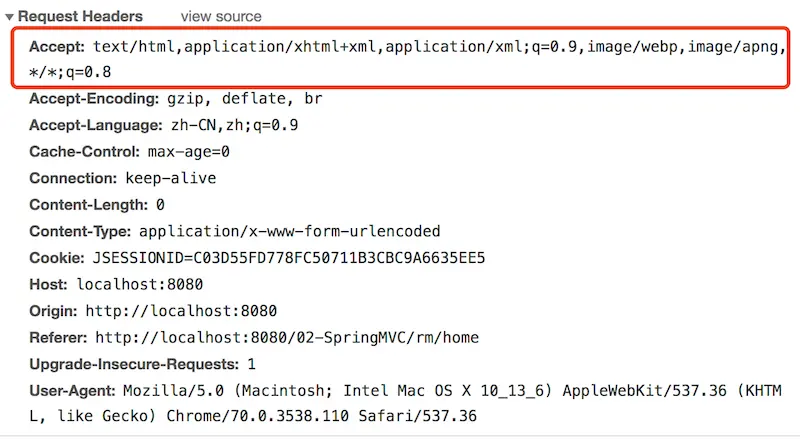Select the Accept header name
The image size is (800, 439).
(x=56, y=46)
